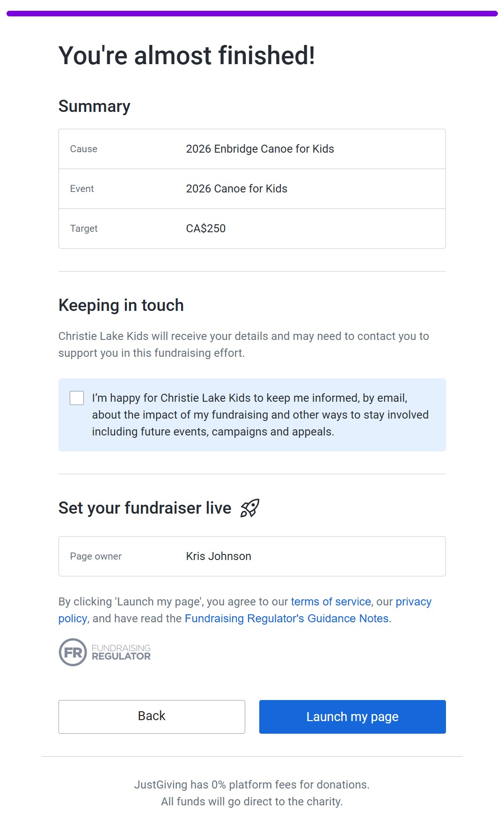504x818 pixels.
Task: Open the terms of service link
Action: click(x=331, y=602)
